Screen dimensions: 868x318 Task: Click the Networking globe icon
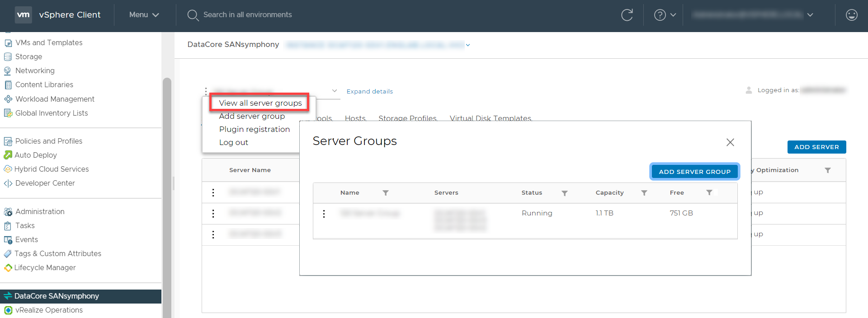tap(8, 71)
